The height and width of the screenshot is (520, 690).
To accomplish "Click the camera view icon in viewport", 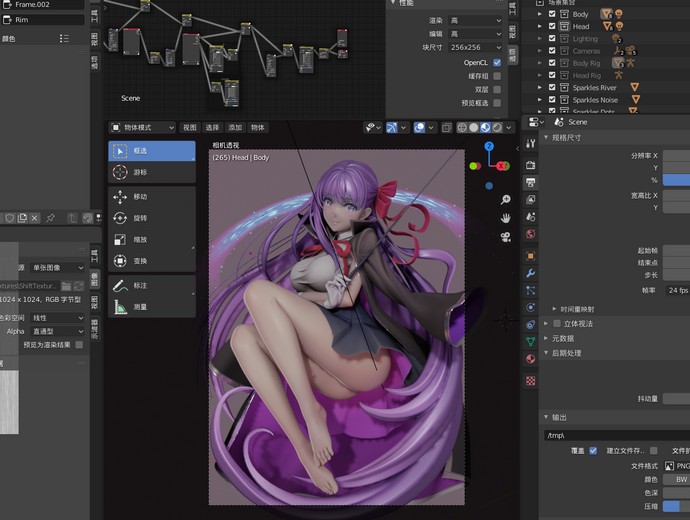I will (x=506, y=236).
